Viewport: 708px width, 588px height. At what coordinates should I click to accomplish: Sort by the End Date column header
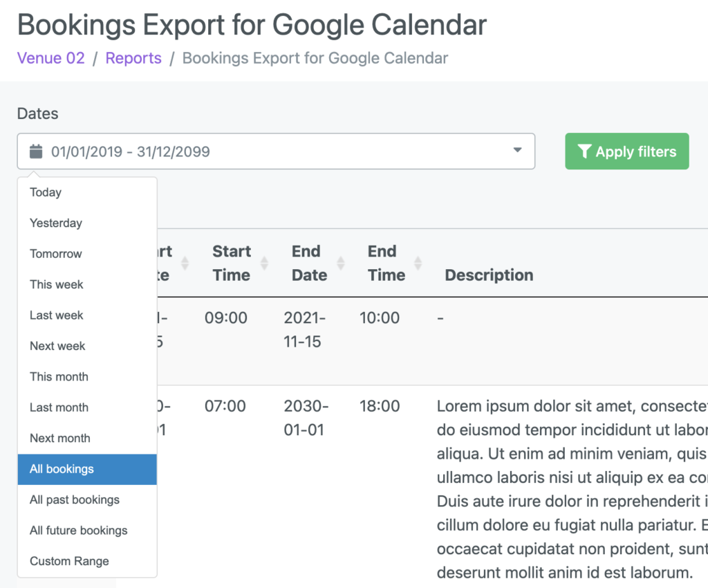pyautogui.click(x=309, y=263)
